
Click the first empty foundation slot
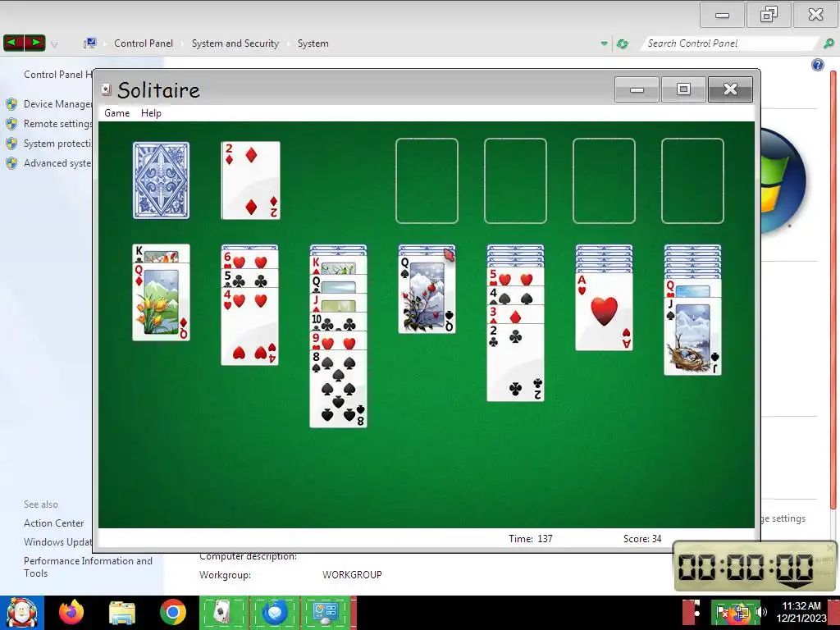point(427,180)
